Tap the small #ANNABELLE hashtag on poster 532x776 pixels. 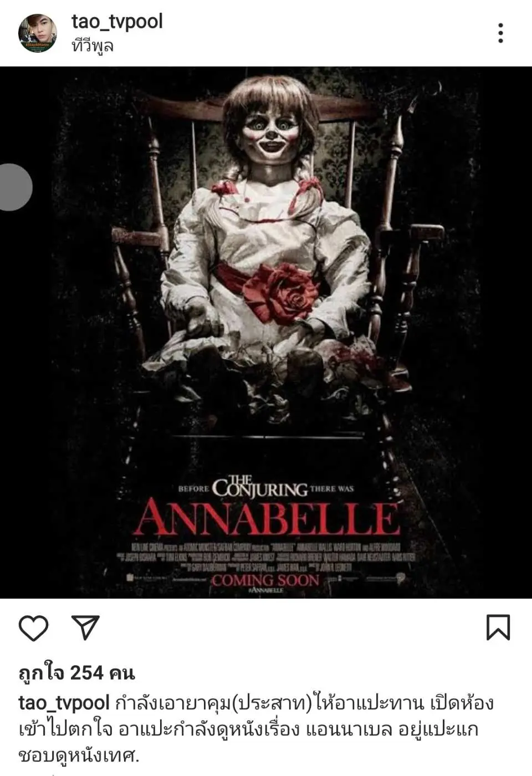click(265, 591)
